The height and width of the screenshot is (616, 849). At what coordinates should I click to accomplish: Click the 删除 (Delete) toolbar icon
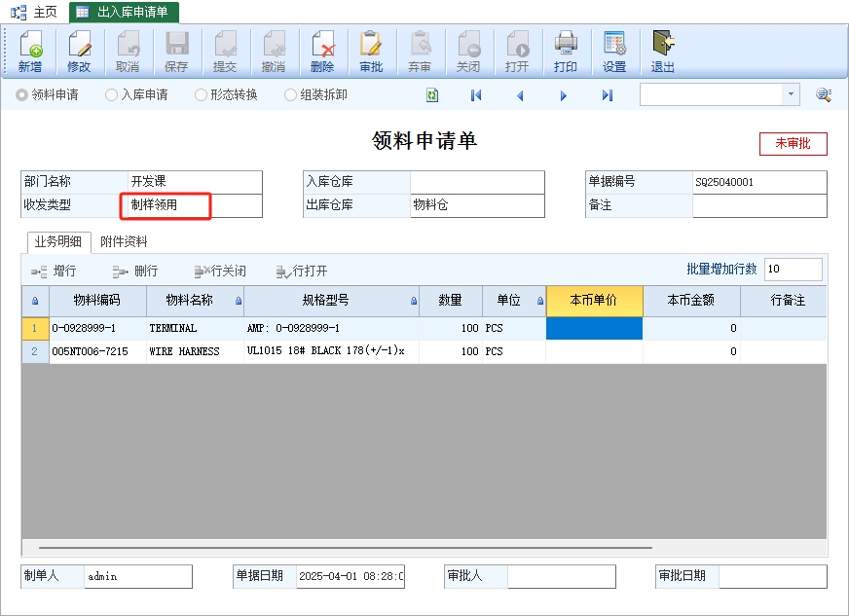[322, 52]
